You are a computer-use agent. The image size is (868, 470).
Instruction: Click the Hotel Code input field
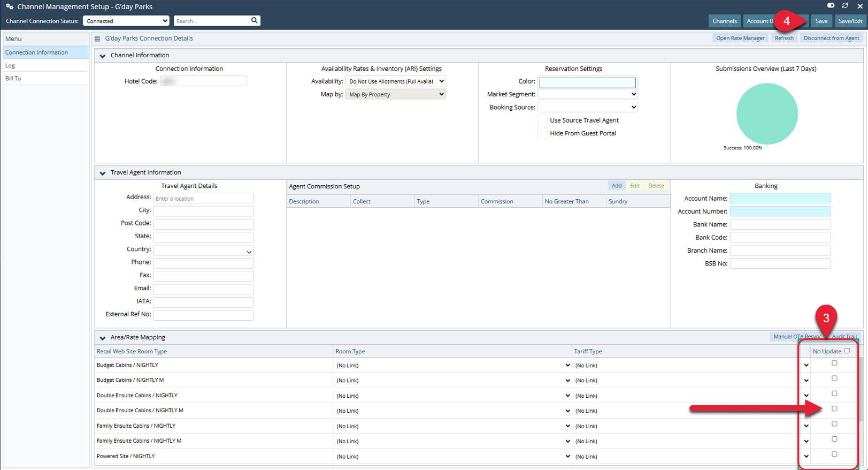pos(203,81)
